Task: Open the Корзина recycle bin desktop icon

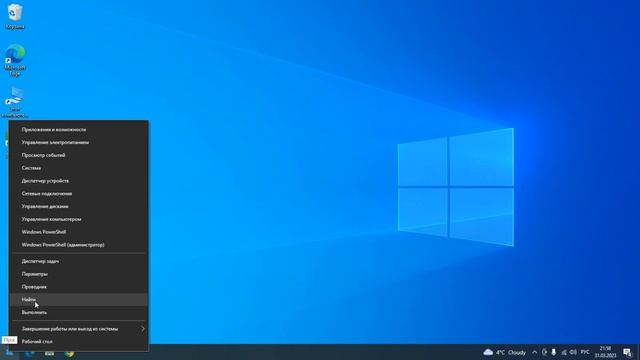Action: tap(15, 16)
